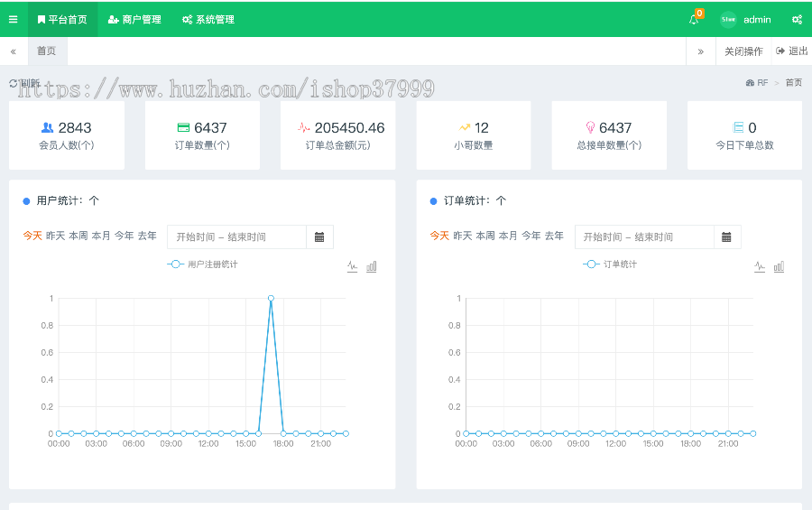
Task: Click the admin avatar image
Action: pos(728,19)
